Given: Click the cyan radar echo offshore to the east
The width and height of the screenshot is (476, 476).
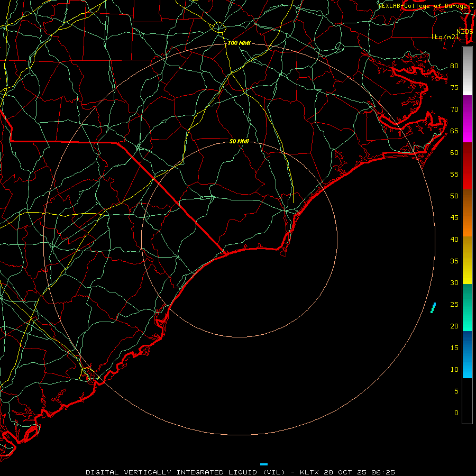Looking at the screenshot, I should pyautogui.click(x=433, y=308).
